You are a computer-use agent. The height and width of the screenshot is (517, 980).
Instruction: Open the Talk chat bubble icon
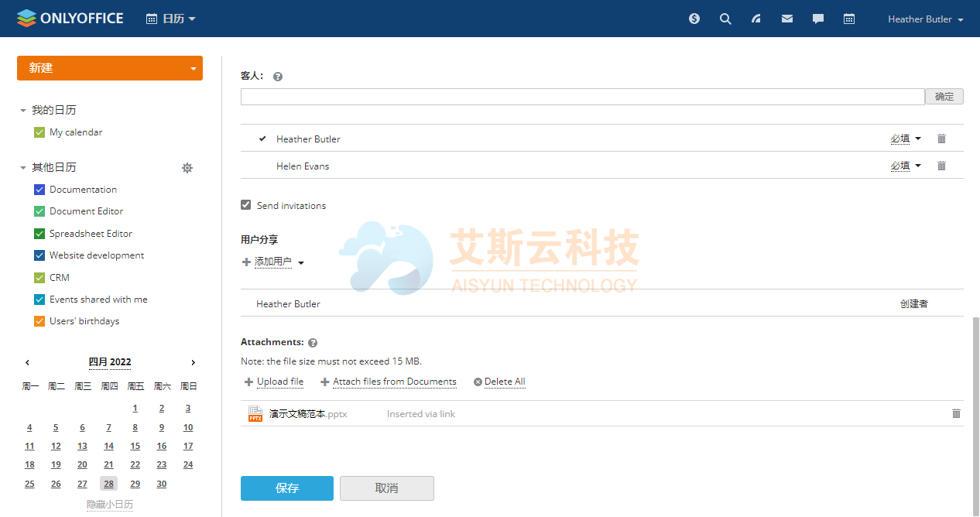818,19
